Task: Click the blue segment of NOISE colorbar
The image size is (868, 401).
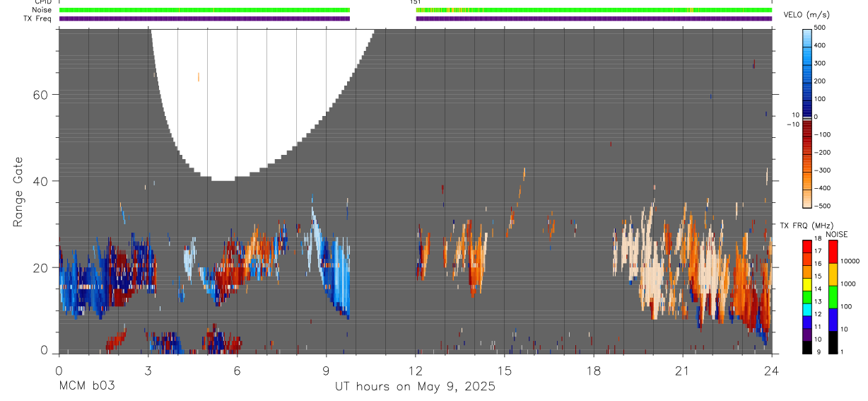Action: (x=833, y=319)
